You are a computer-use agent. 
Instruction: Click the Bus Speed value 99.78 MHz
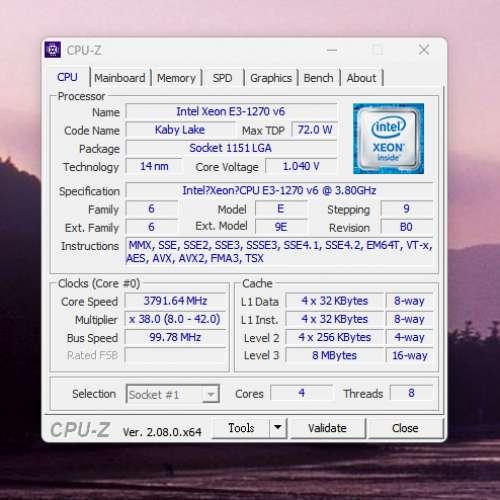[x=175, y=337]
